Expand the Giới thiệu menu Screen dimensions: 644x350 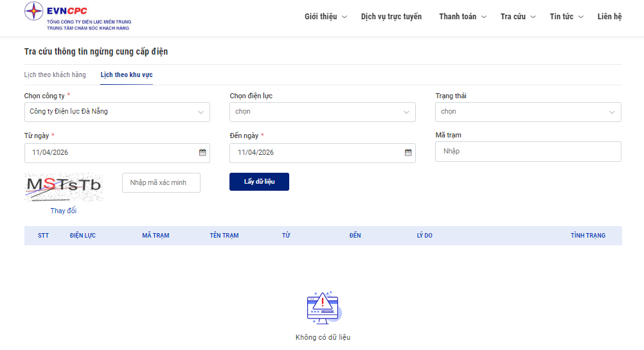325,17
